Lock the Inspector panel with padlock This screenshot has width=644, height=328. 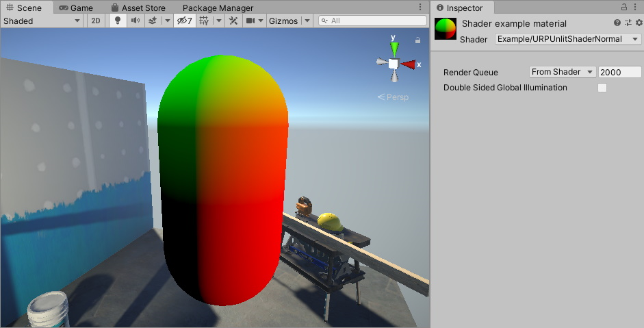click(x=623, y=7)
